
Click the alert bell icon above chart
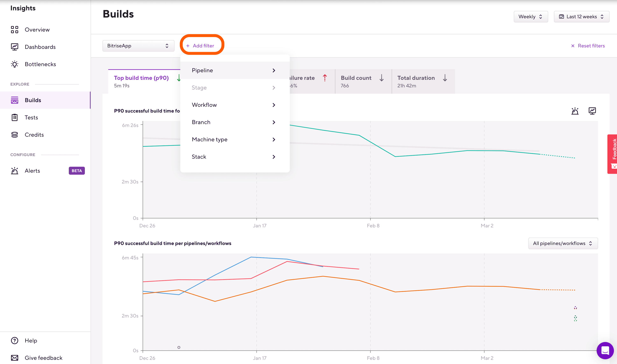click(x=575, y=111)
